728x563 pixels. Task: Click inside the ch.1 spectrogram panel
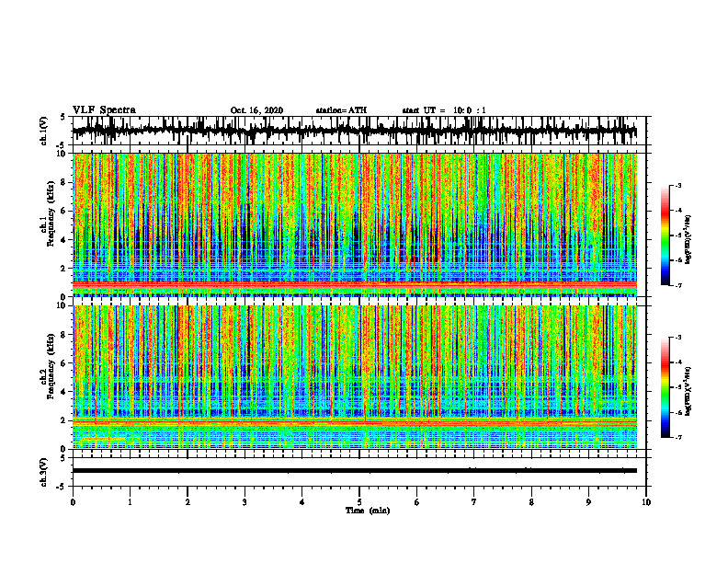tap(354, 224)
